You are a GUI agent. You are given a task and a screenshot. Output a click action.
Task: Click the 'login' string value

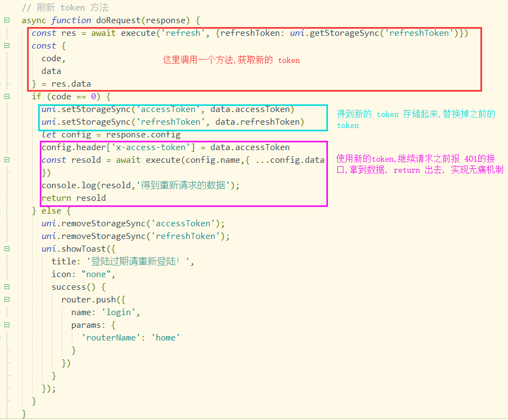[118, 312]
